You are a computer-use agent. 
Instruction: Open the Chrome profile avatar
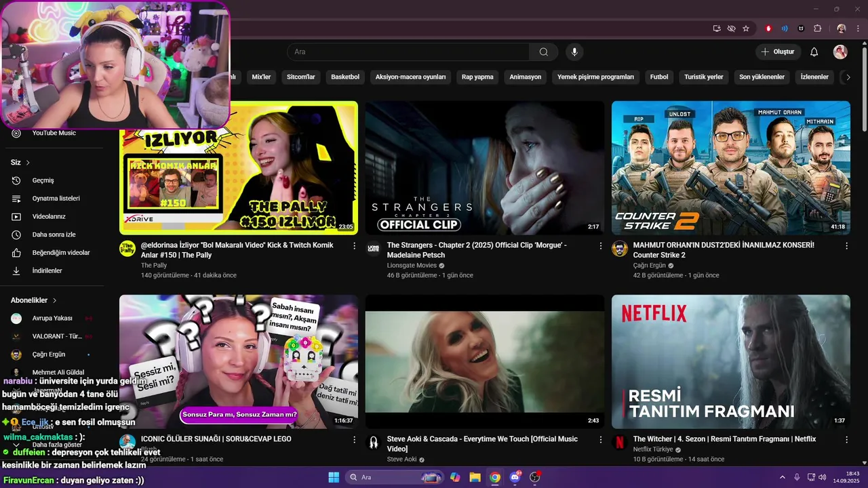(x=842, y=28)
